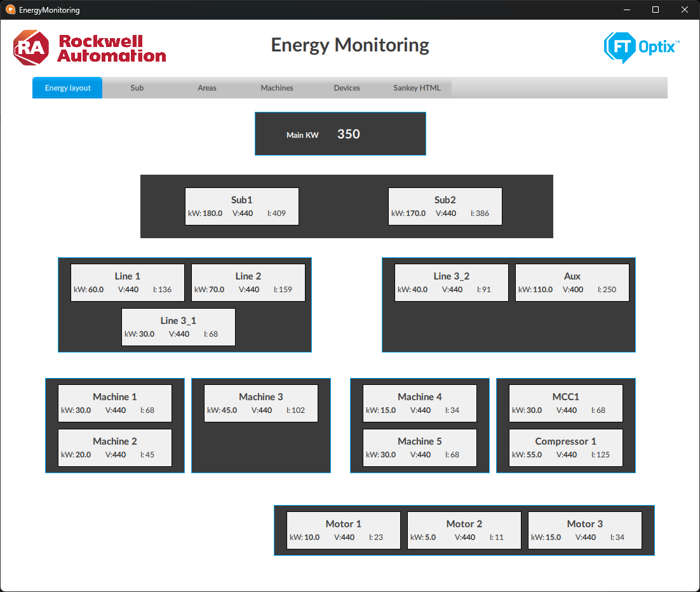This screenshot has width=700, height=592.
Task: Click the Rockwell Automation logo
Action: point(90,48)
